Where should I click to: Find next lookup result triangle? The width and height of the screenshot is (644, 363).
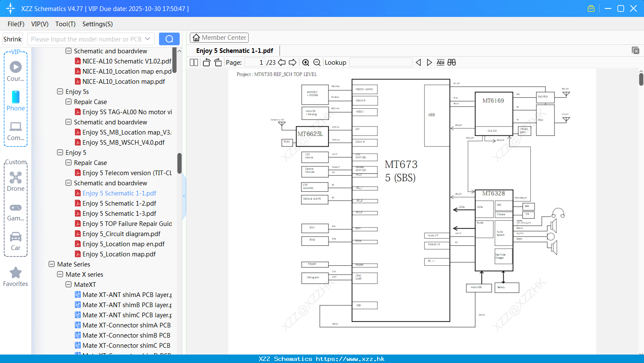pyautogui.click(x=429, y=63)
